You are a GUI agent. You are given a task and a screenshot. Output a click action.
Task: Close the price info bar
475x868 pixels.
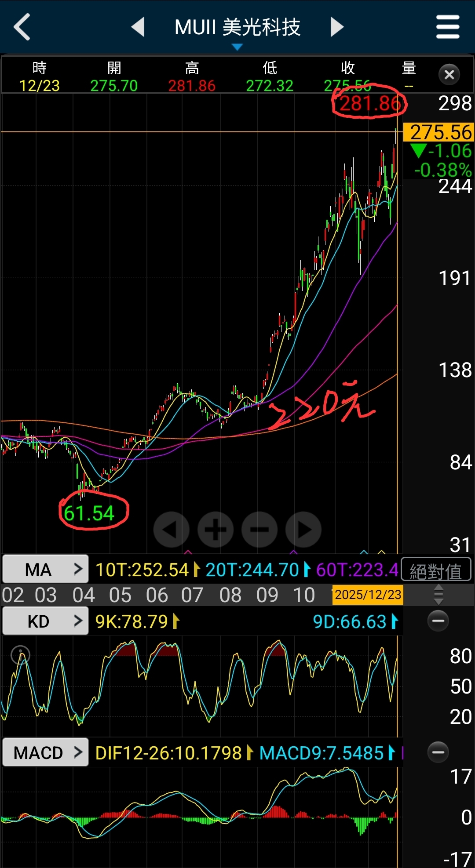[x=449, y=75]
